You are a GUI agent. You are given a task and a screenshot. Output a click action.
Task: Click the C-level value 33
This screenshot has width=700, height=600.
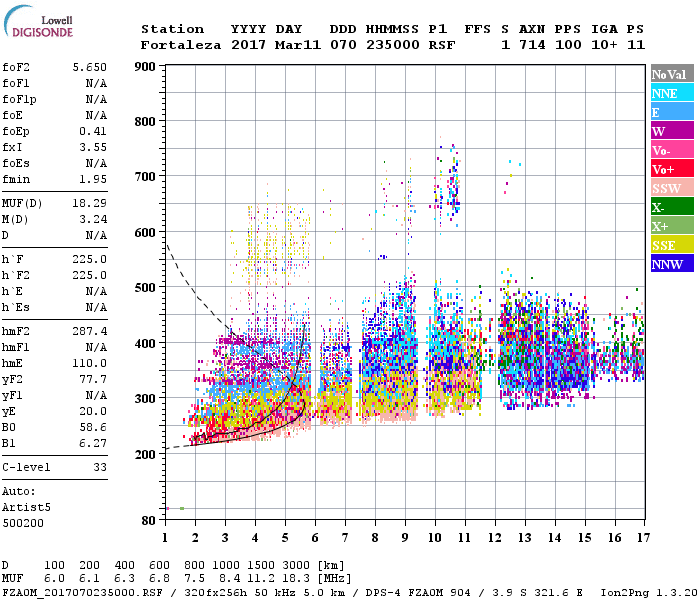coord(100,467)
